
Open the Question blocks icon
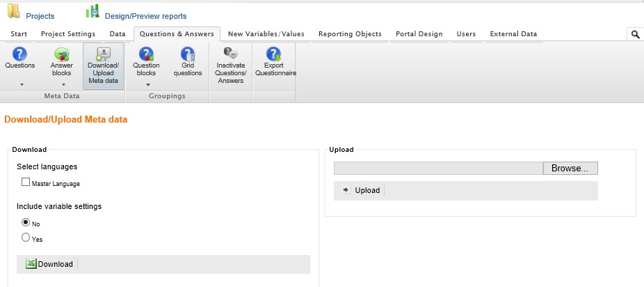point(146,55)
